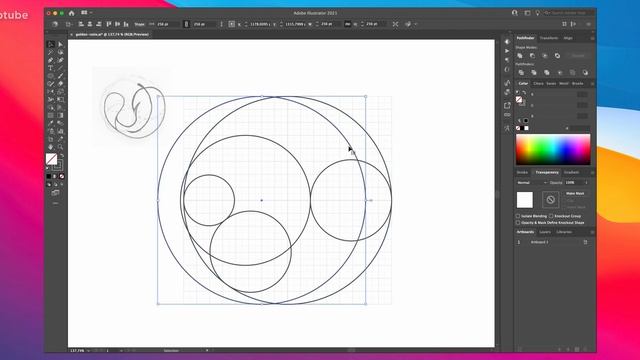Click the shape width field 256 pt
This screenshot has height=360, width=640.
click(x=166, y=24)
